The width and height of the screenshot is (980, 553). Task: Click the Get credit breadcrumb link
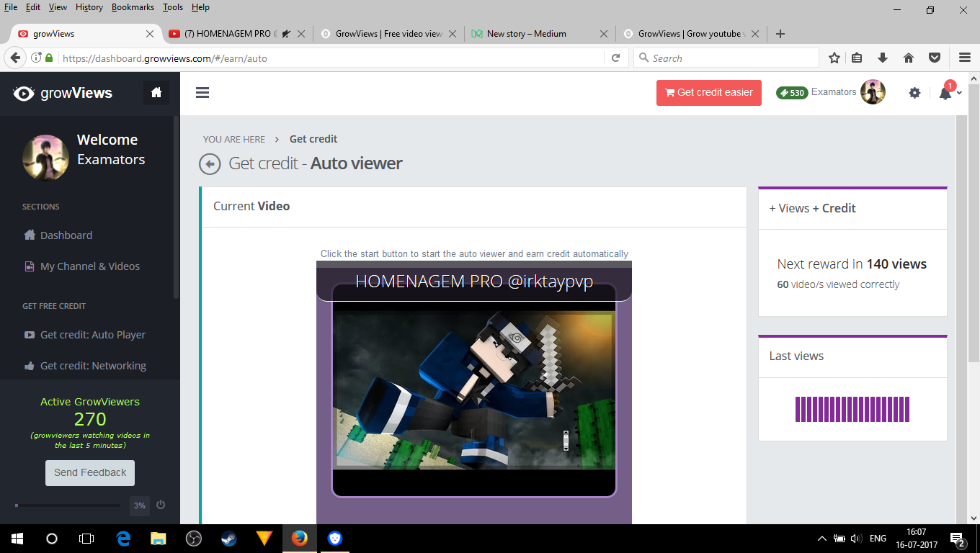pyautogui.click(x=313, y=139)
